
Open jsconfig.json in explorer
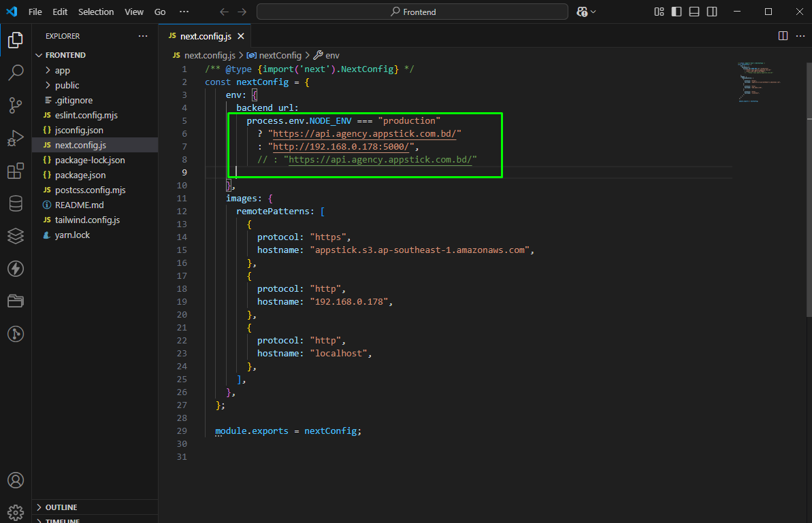click(x=95, y=131)
